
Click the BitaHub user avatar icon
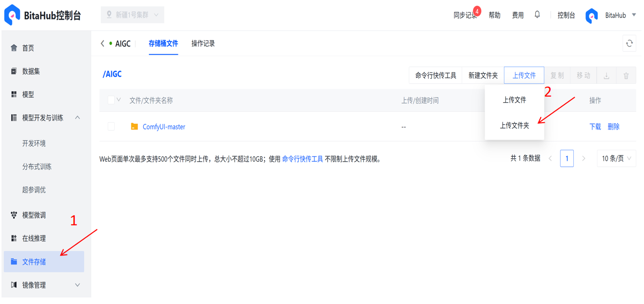point(592,16)
